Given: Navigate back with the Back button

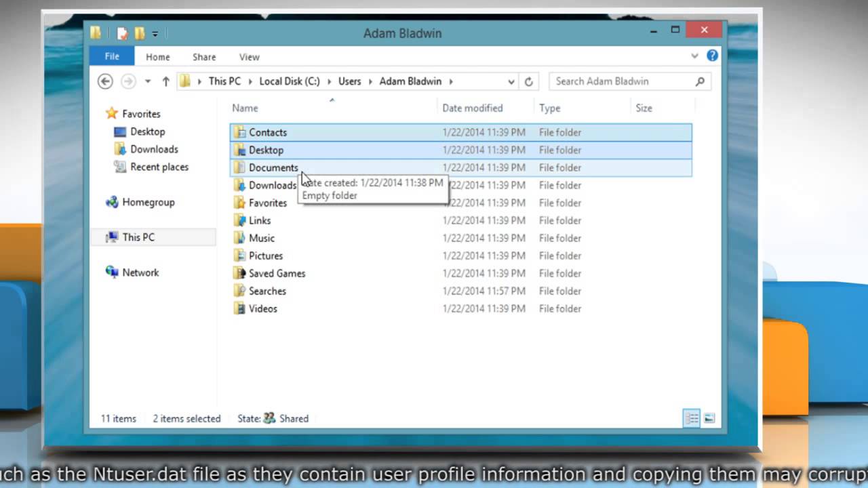Looking at the screenshot, I should [x=104, y=81].
